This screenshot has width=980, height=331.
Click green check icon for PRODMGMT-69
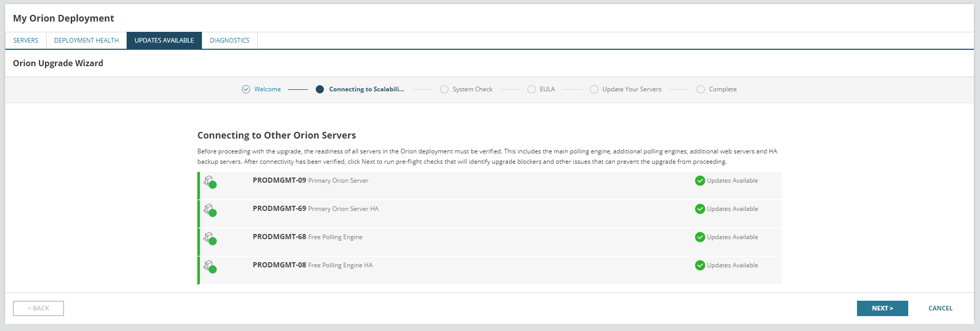700,209
